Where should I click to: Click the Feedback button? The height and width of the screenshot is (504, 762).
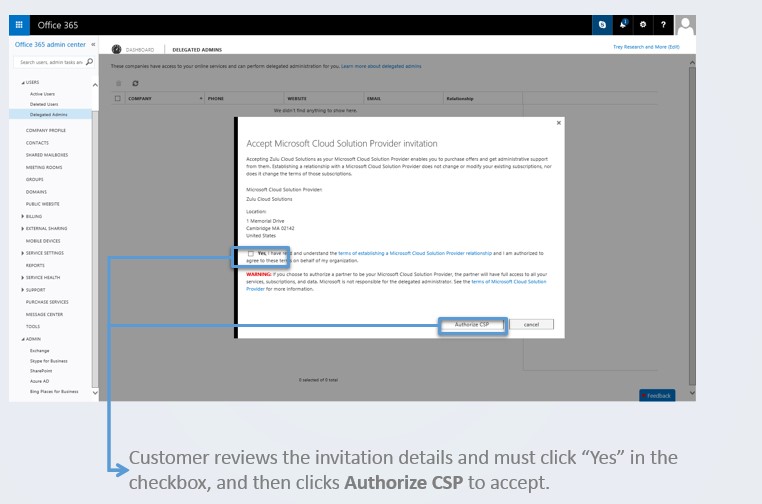tap(657, 396)
